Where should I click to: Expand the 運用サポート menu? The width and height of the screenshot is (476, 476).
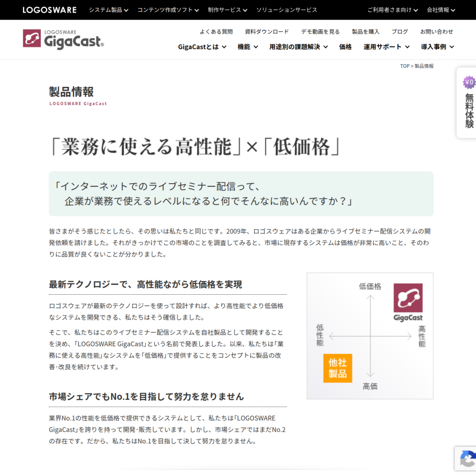click(386, 47)
